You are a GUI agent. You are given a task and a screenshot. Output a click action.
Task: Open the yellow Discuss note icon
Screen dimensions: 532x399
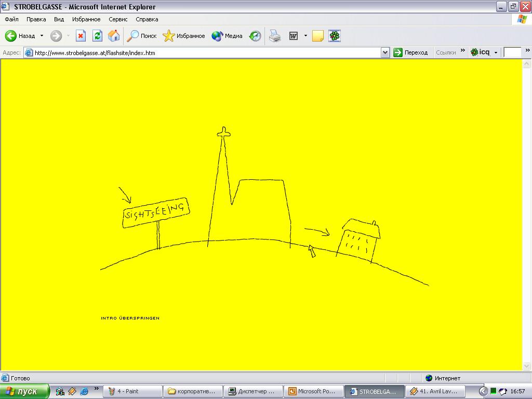317,36
